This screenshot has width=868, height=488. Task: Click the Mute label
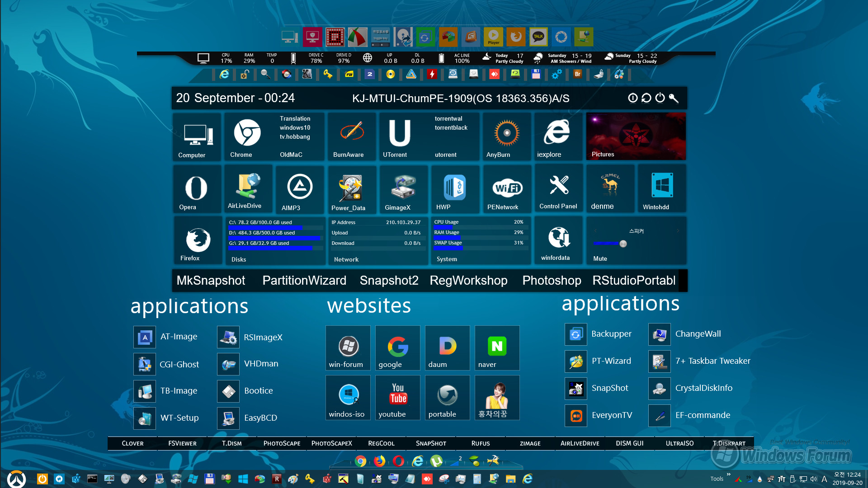tap(600, 258)
